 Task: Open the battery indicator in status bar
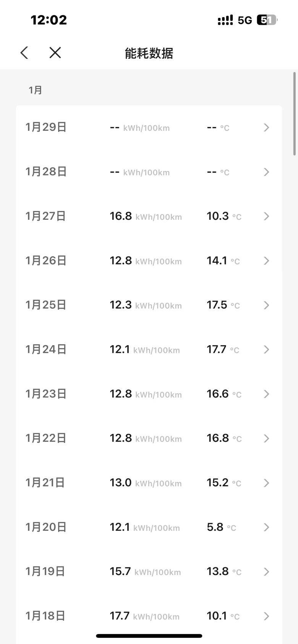267,20
